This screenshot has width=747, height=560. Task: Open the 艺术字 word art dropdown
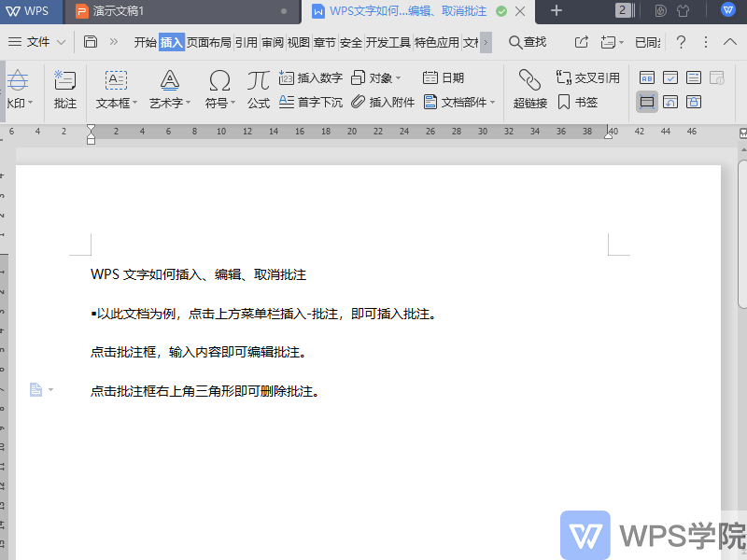pyautogui.click(x=188, y=104)
